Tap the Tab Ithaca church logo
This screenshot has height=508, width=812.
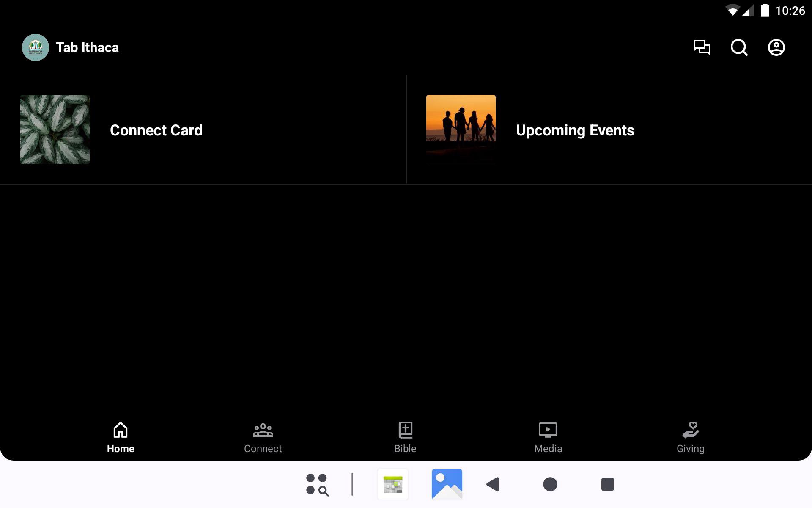click(36, 47)
